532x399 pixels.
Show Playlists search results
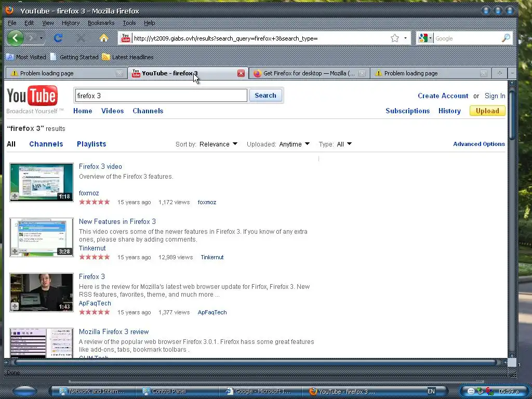[x=91, y=144]
